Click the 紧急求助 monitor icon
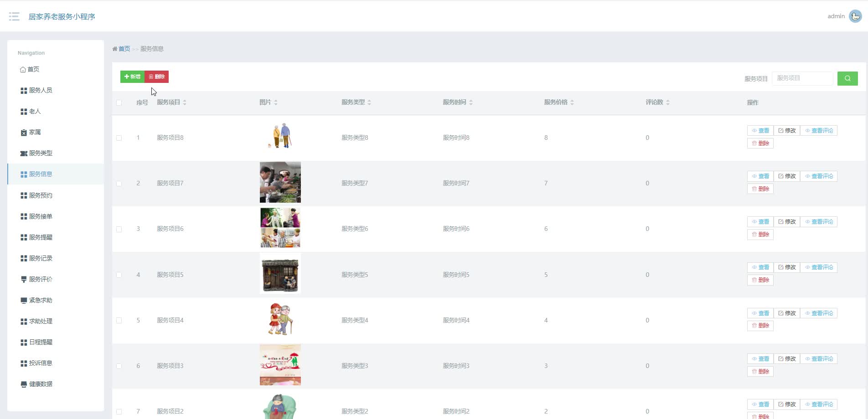This screenshot has width=868, height=419. 24,301
